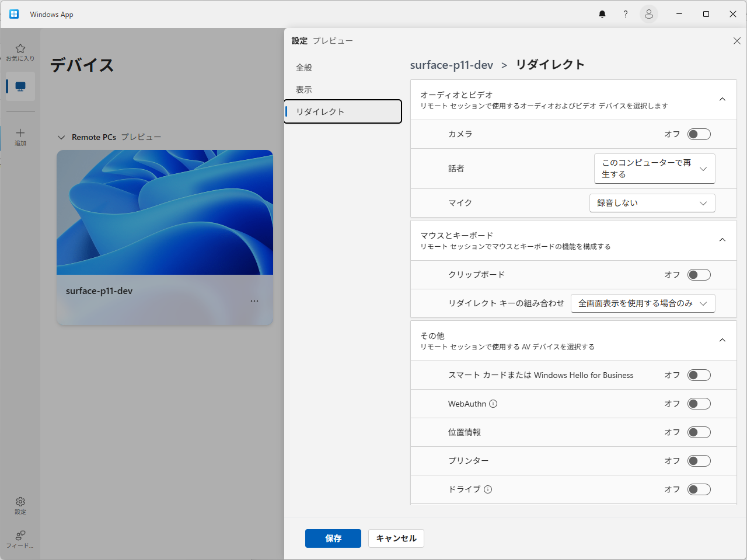Viewport: 747px width, 560px height.
Task: Enable the 位置情報 switch
Action: click(x=699, y=432)
